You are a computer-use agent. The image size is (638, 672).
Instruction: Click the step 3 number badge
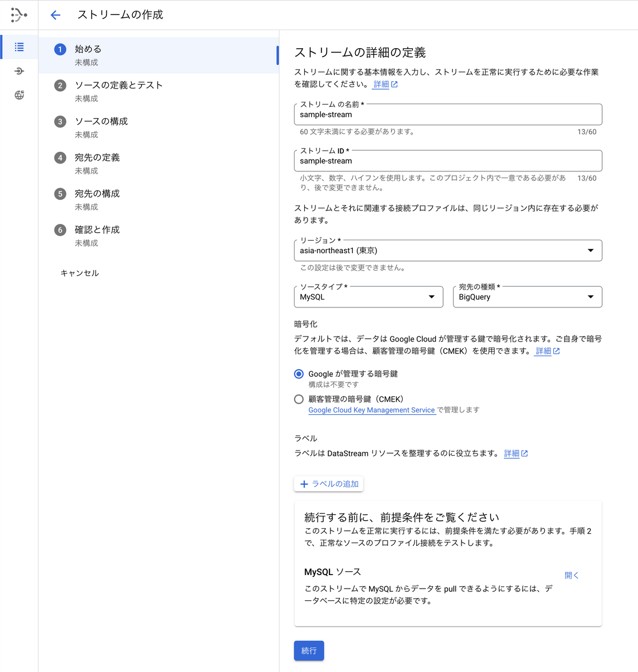click(x=60, y=122)
